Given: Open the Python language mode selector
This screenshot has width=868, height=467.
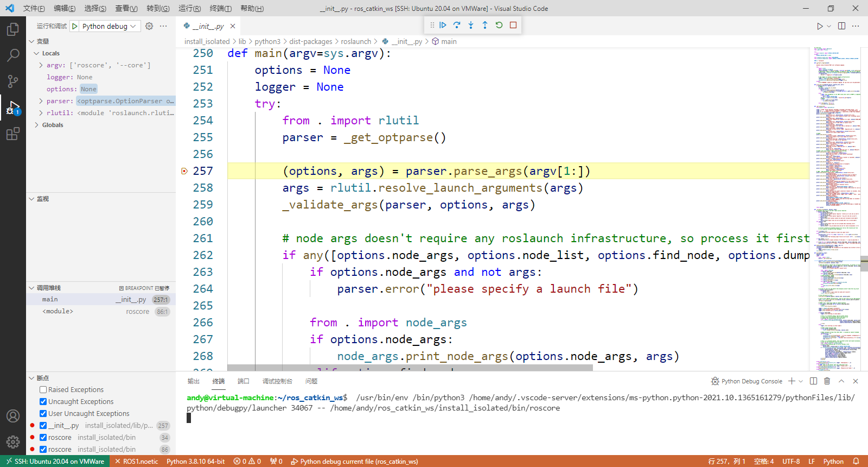Looking at the screenshot, I should point(833,462).
